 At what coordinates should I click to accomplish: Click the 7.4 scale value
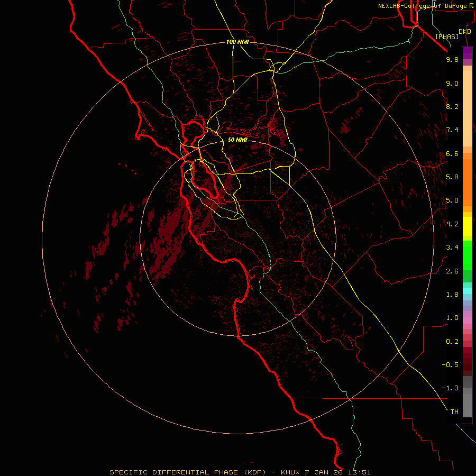(x=452, y=130)
